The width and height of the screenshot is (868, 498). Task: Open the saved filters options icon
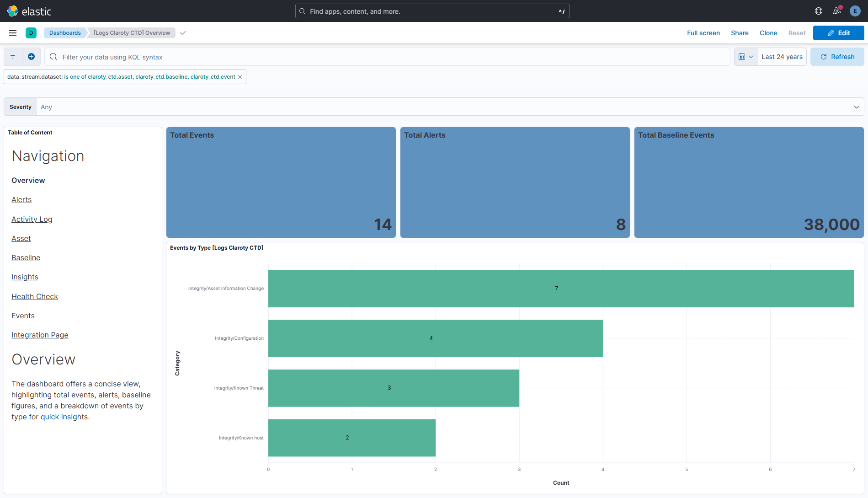tap(12, 56)
